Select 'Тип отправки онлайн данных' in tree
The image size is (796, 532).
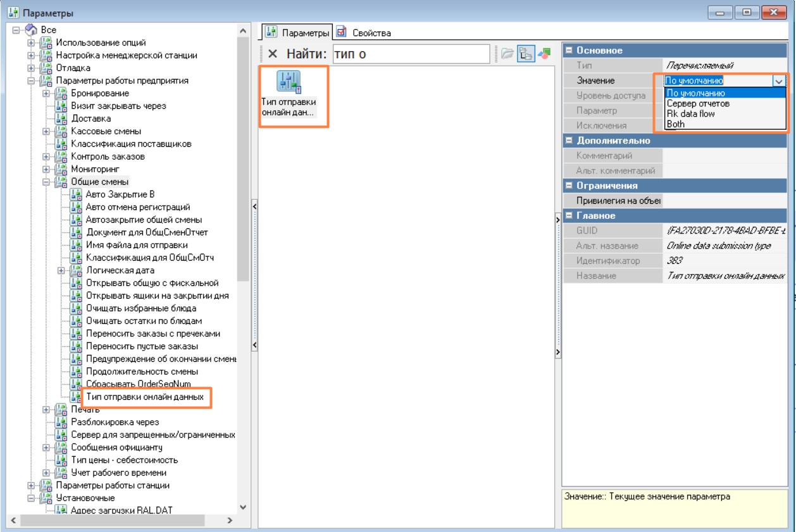tap(145, 397)
